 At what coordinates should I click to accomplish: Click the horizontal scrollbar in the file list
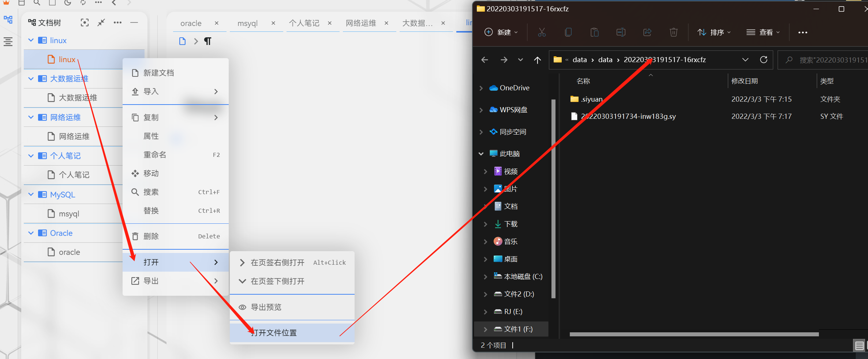694,334
